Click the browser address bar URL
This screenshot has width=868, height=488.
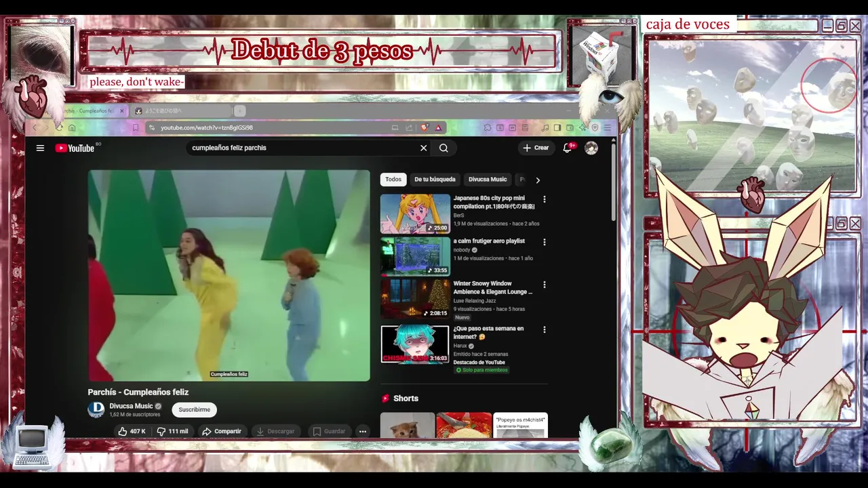click(207, 127)
